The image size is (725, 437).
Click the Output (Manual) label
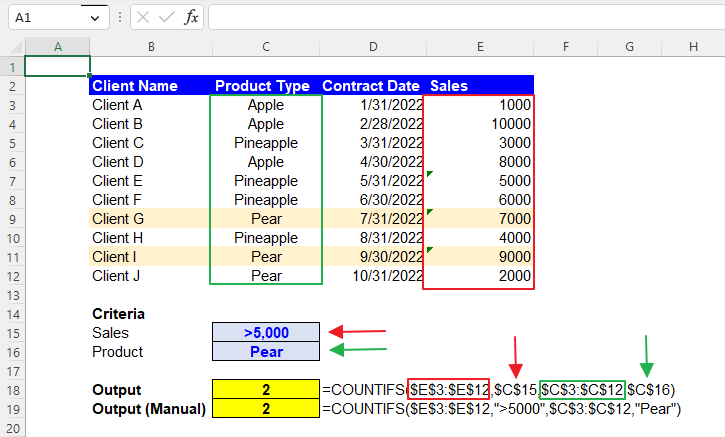151,409
